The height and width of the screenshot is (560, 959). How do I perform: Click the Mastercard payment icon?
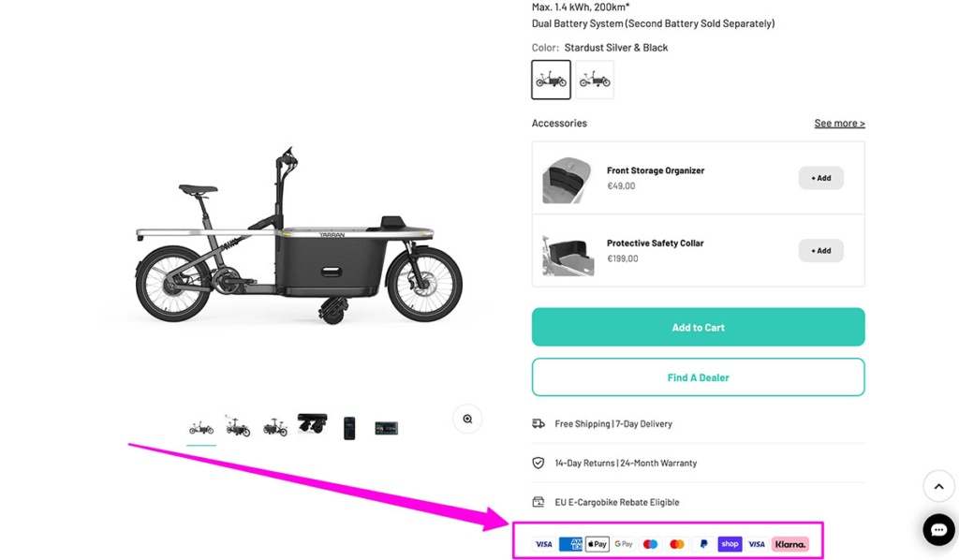pos(677,544)
